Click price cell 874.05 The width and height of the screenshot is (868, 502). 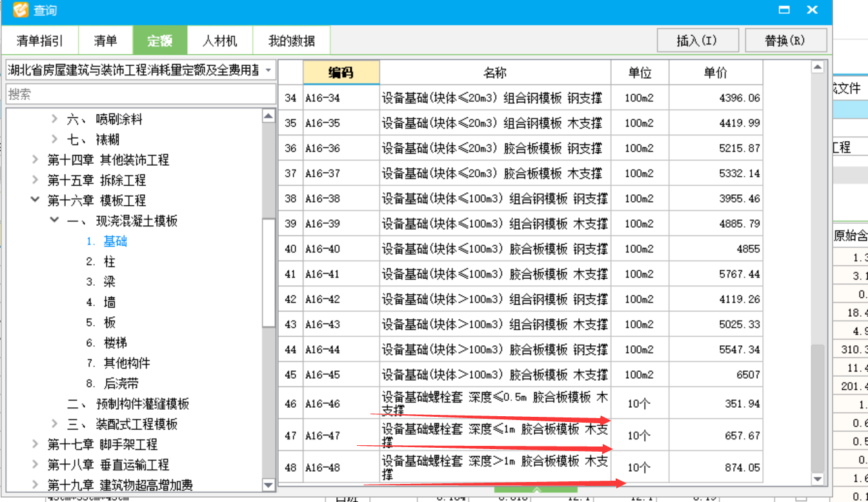(x=716, y=467)
